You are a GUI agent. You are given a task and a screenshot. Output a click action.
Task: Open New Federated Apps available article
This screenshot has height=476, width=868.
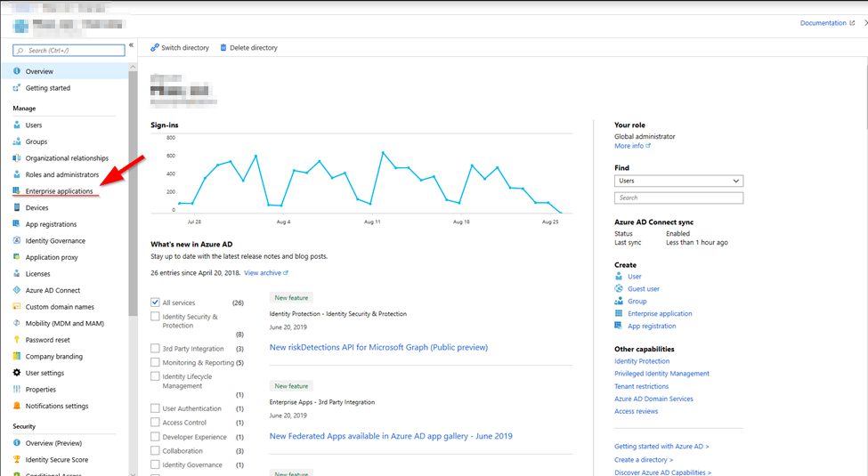click(391, 436)
